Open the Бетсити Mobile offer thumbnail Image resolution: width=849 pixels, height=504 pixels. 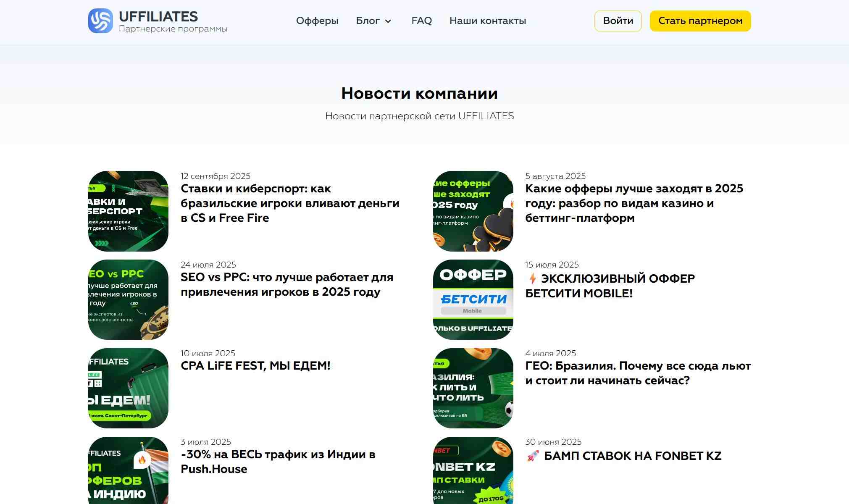(473, 299)
